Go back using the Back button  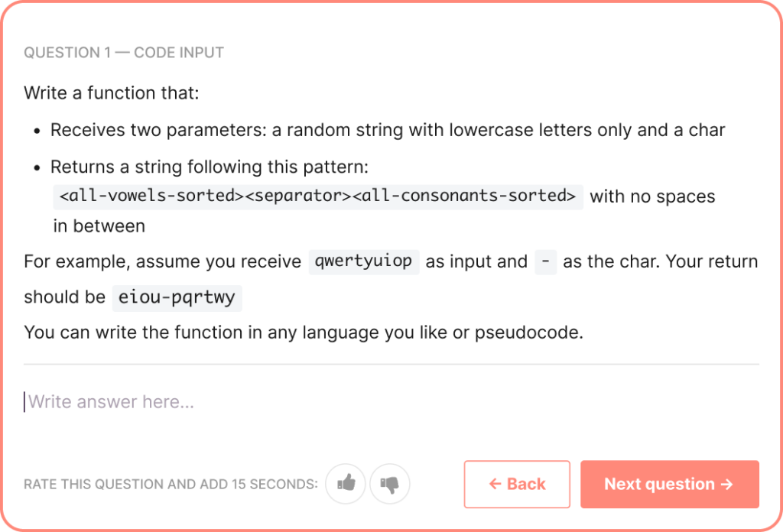pyautogui.click(x=517, y=484)
